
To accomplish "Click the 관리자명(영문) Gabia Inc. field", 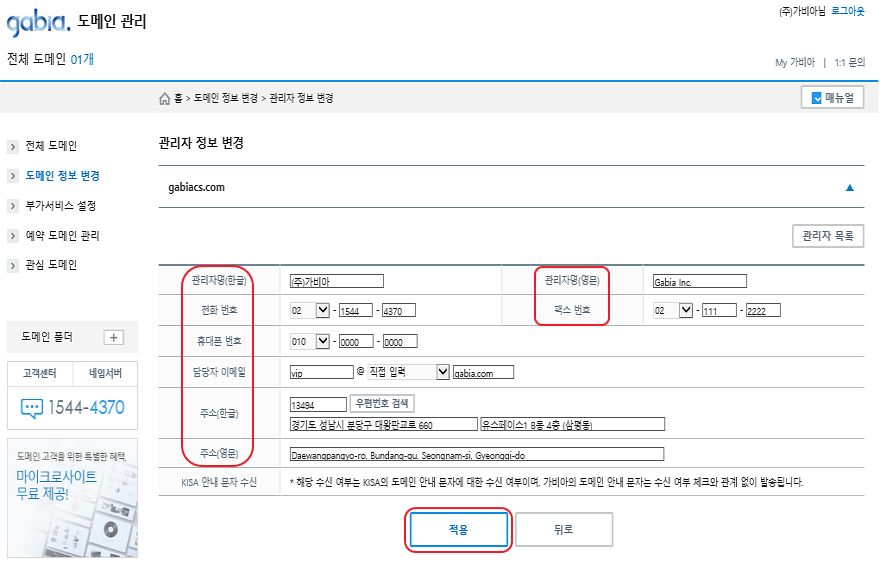I will click(x=700, y=281).
